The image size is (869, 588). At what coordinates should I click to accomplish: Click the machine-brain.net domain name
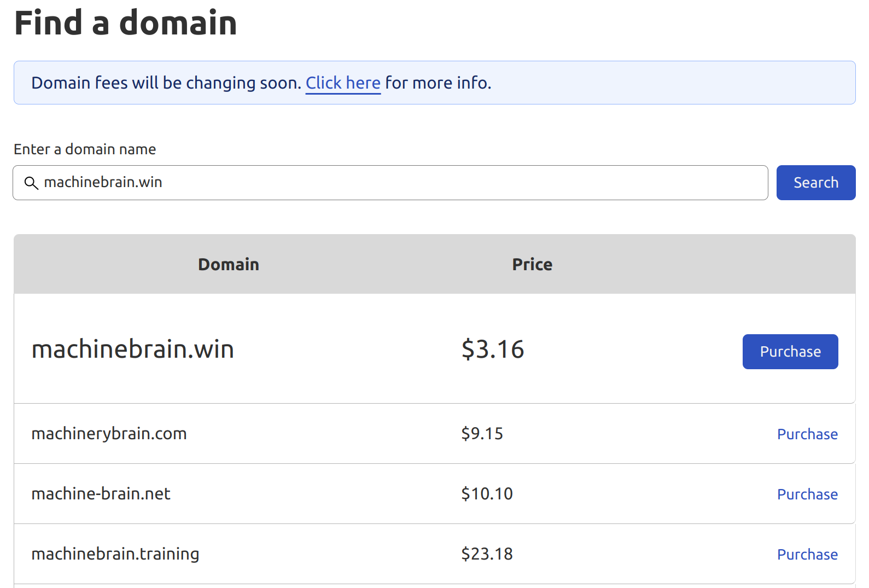pos(101,494)
